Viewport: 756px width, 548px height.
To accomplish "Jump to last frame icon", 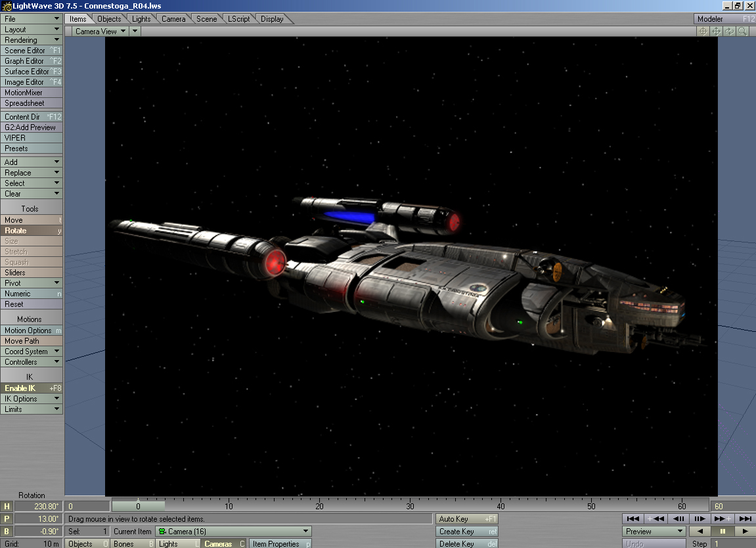I will click(x=744, y=518).
